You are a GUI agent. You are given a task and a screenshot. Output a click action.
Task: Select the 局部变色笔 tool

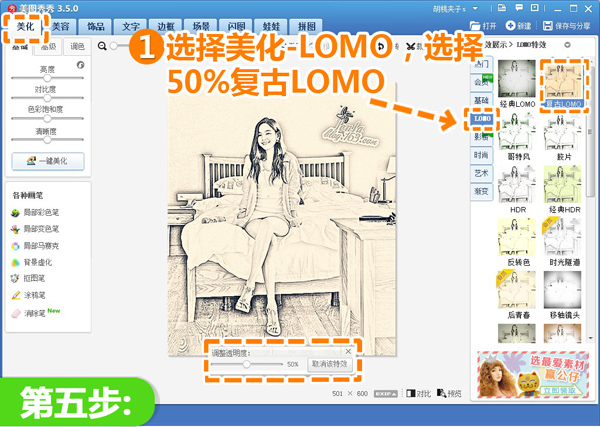point(35,229)
